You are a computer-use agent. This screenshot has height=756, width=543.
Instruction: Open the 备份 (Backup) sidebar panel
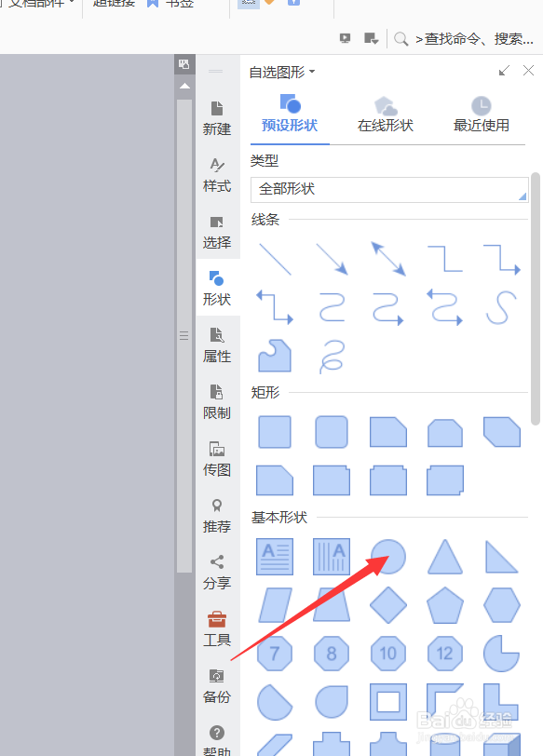pos(217,686)
